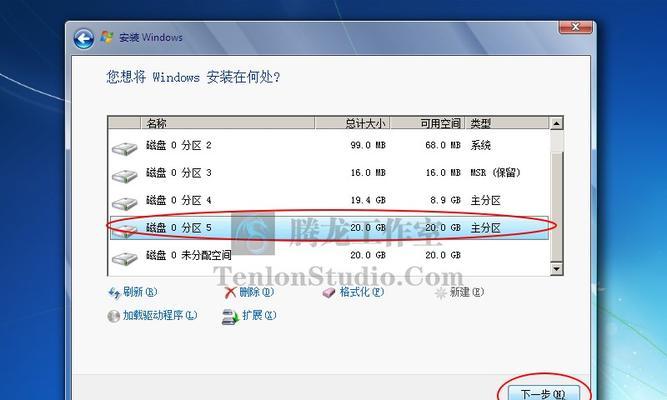Click the extend drive icon beside 扩展
The image size is (667, 400).
(x=230, y=317)
